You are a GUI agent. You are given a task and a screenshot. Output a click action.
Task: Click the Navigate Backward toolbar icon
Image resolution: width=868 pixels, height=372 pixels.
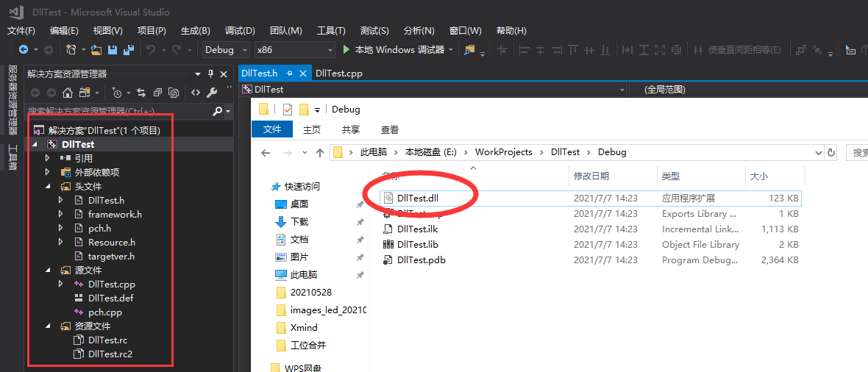pos(24,50)
